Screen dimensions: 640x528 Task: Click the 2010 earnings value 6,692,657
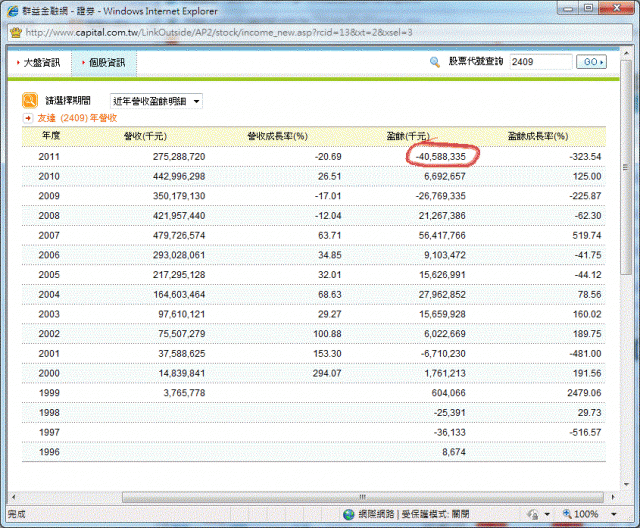[x=445, y=176]
